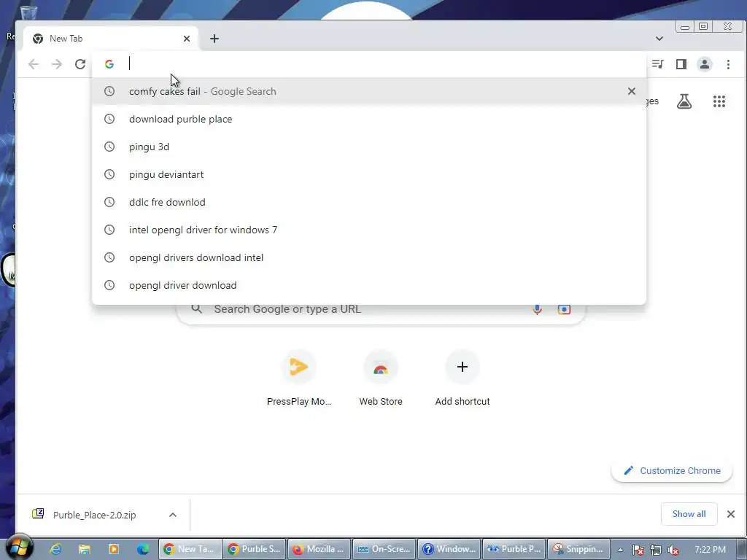Switch to the Snipping Tool taskbar window
Screen dimensions: 747x560
click(x=578, y=549)
